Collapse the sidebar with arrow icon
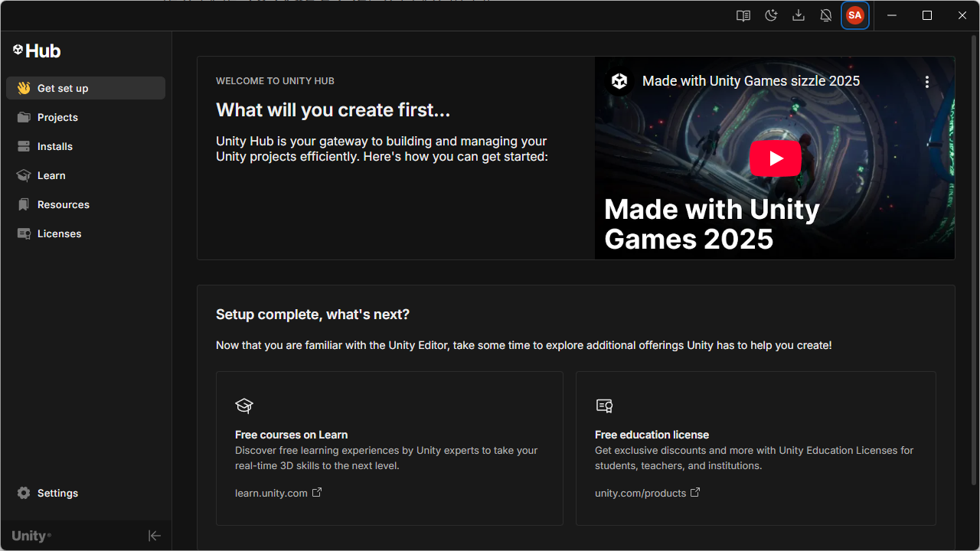The width and height of the screenshot is (980, 551). pyautogui.click(x=154, y=536)
